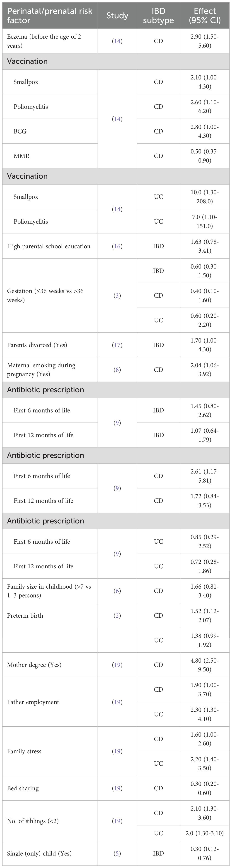Follow reference 3 beside the Gestation row

click(x=117, y=296)
